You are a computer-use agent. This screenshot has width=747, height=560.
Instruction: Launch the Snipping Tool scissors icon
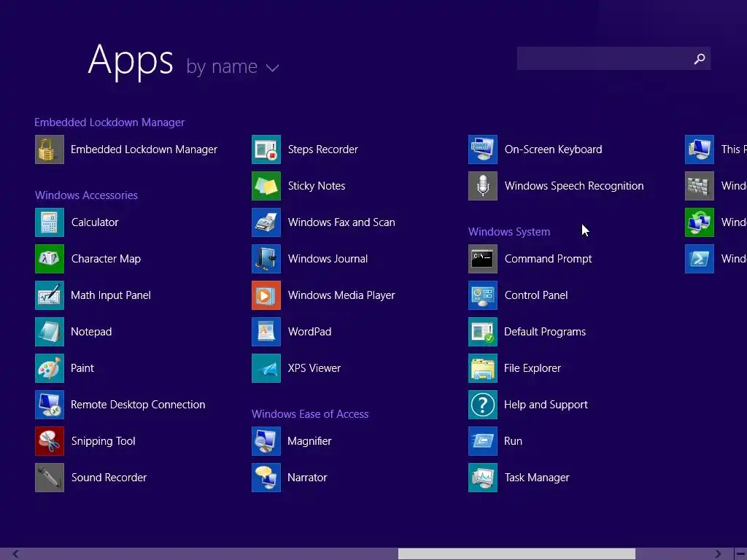point(50,441)
